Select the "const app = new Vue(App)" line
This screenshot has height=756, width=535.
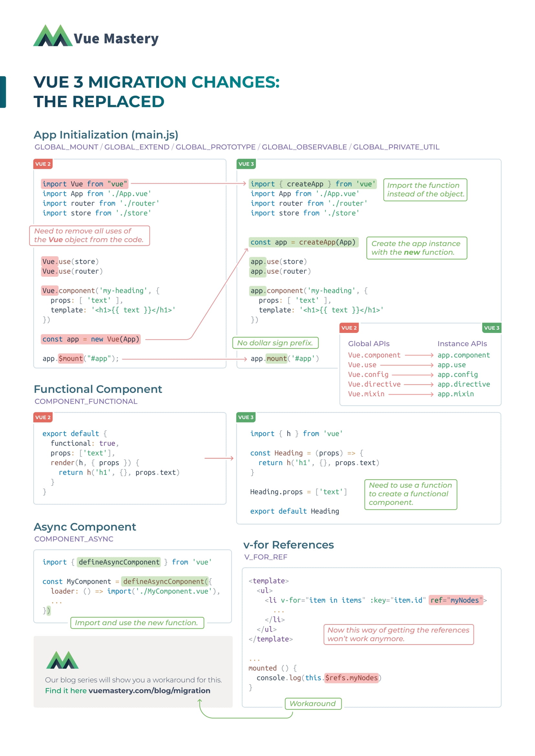pyautogui.click(x=91, y=339)
